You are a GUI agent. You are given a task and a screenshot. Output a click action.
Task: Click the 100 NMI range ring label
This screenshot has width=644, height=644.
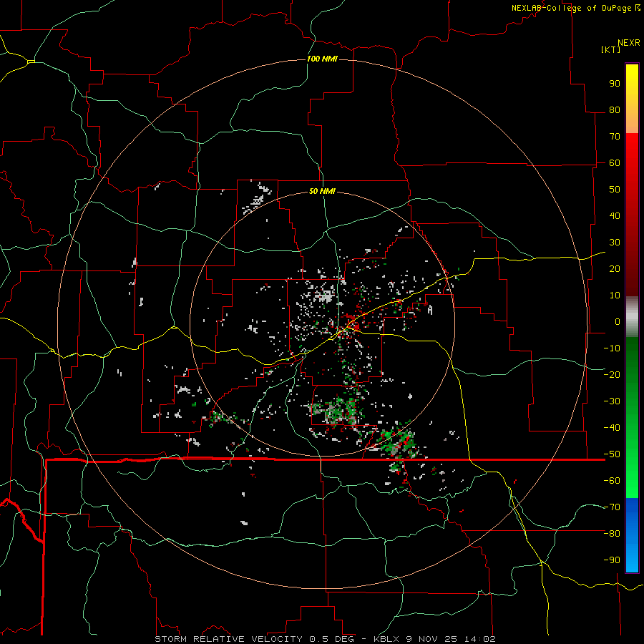tap(322, 59)
